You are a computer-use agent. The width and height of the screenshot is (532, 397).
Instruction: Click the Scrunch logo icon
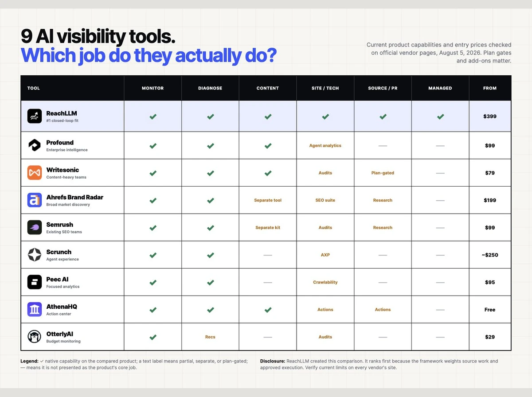35,255
